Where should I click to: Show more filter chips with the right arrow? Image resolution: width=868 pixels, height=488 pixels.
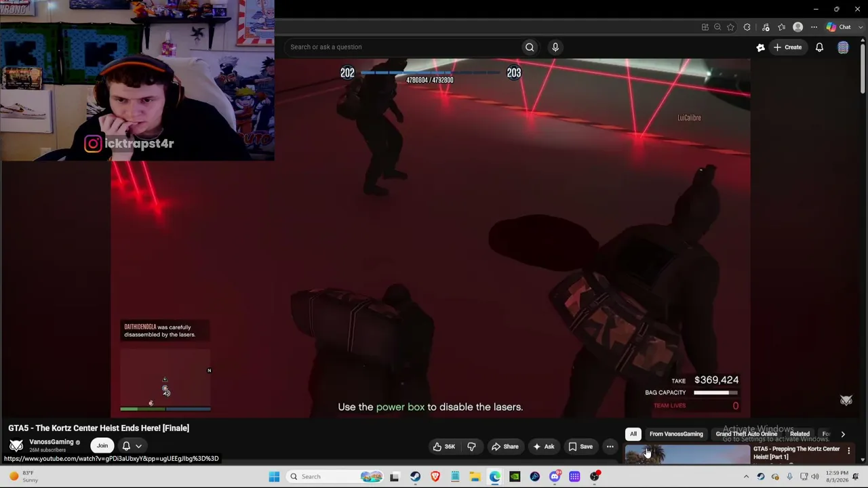tap(843, 434)
